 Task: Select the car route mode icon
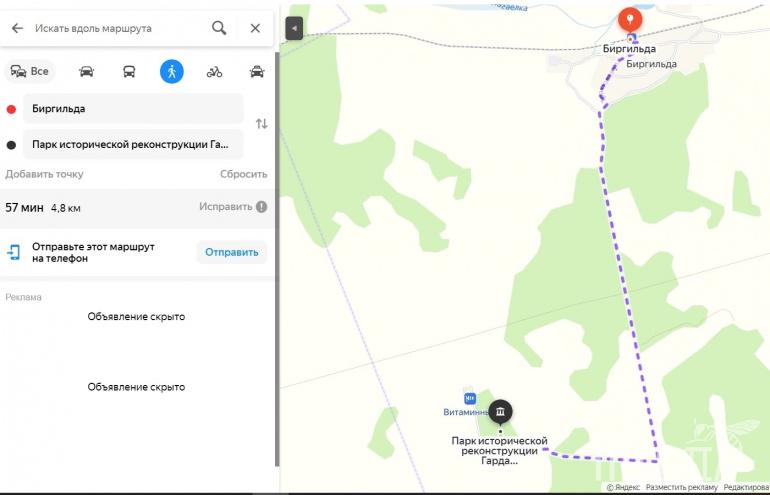tap(87, 71)
